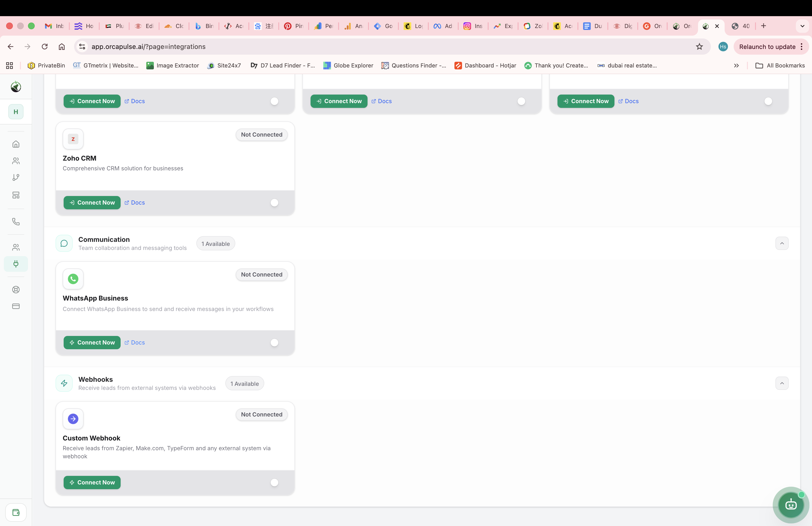The width and height of the screenshot is (812, 526).
Task: Open the chatbot assistant bubble
Action: [x=790, y=504]
